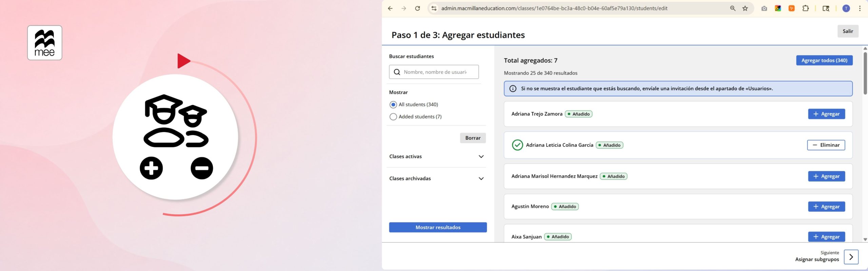The width and height of the screenshot is (868, 271).
Task: Add Aixa Sanjuan with Agregar
Action: 826,237
